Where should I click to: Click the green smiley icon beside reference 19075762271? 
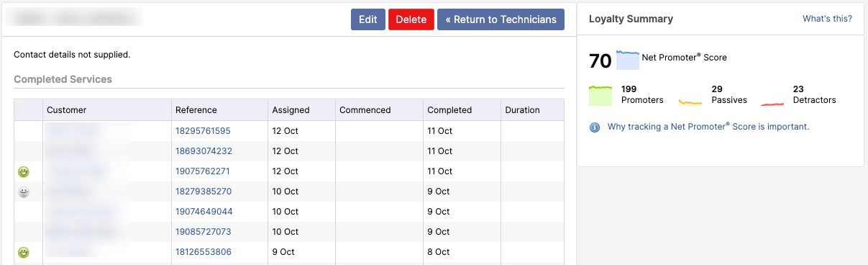coord(24,171)
